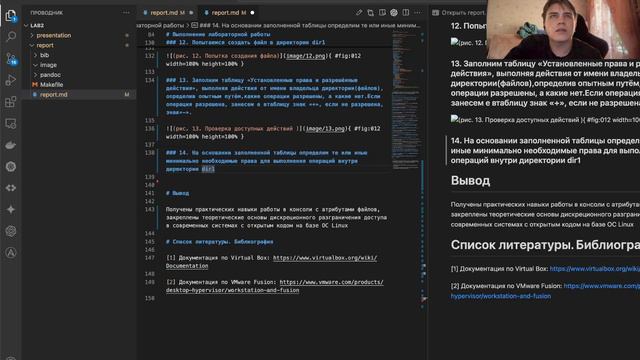Viewport: 640px width, 360px height.
Task: Expand the pandoc folder
Action: coord(36,75)
